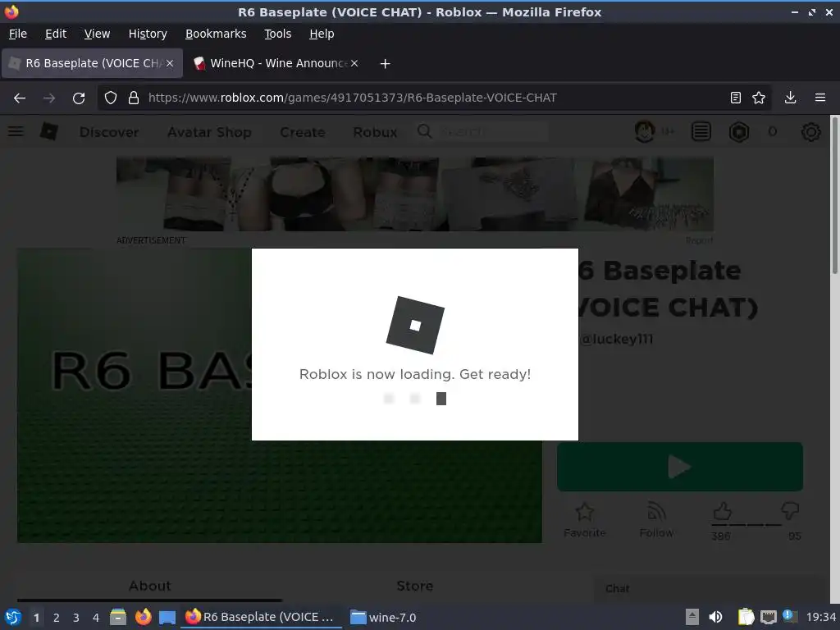Image resolution: width=840 pixels, height=630 pixels.
Task: Launch Firefox from taskbar quick launcher
Action: pos(143,617)
